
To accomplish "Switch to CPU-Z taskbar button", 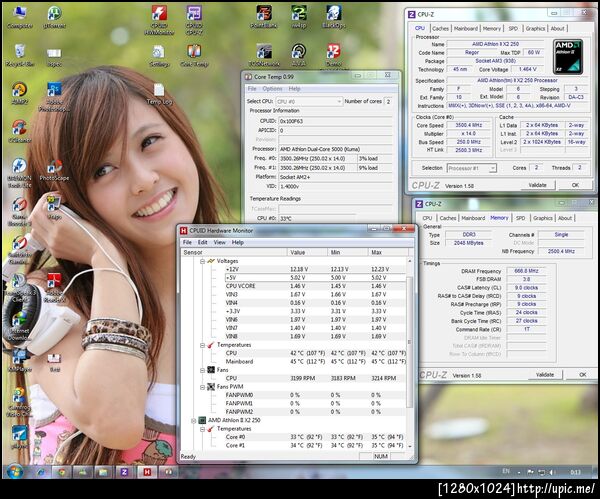I will (x=124, y=472).
